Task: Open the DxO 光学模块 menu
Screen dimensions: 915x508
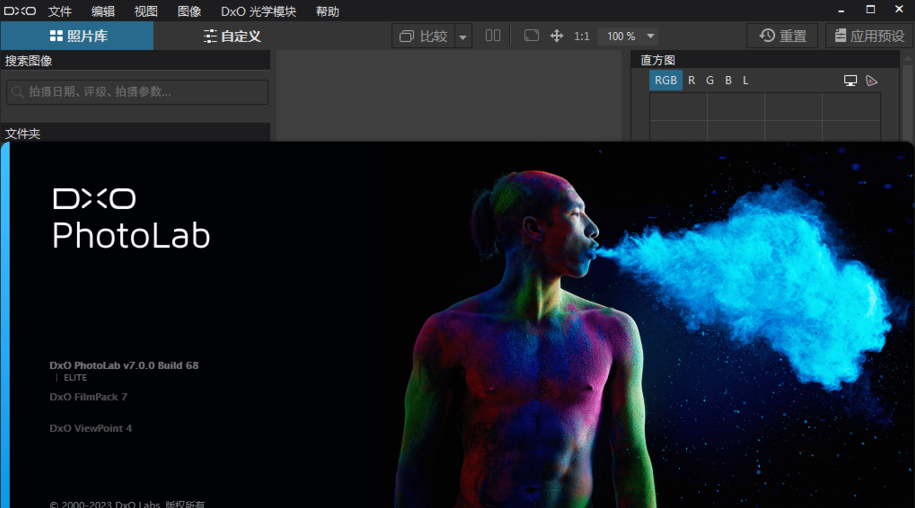Action: tap(259, 11)
